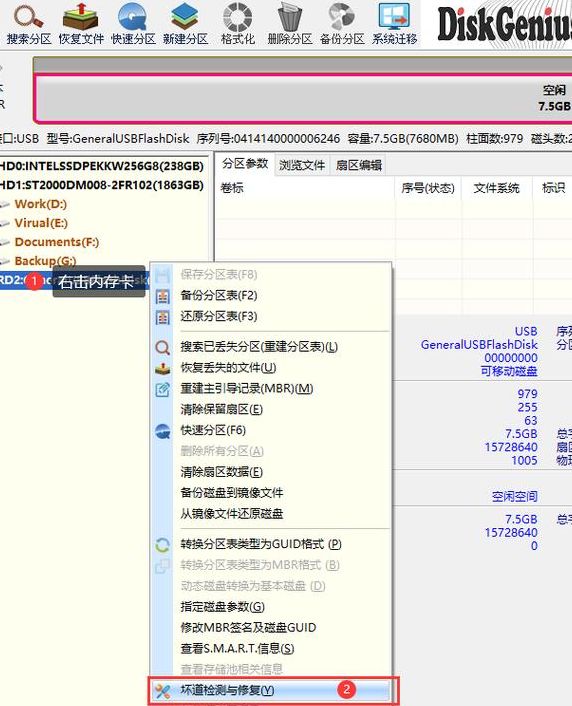Choose 转换分区表类型为GUID格式

point(270,544)
